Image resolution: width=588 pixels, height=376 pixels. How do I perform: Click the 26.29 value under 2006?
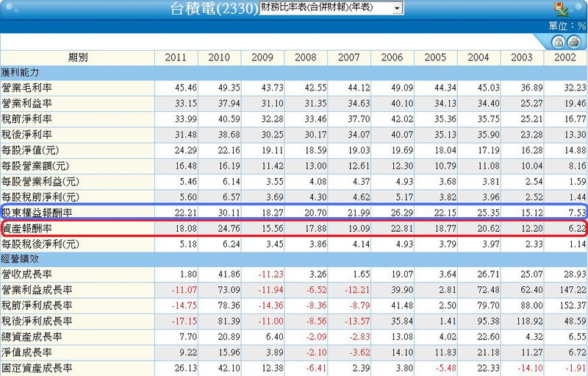tap(402, 213)
